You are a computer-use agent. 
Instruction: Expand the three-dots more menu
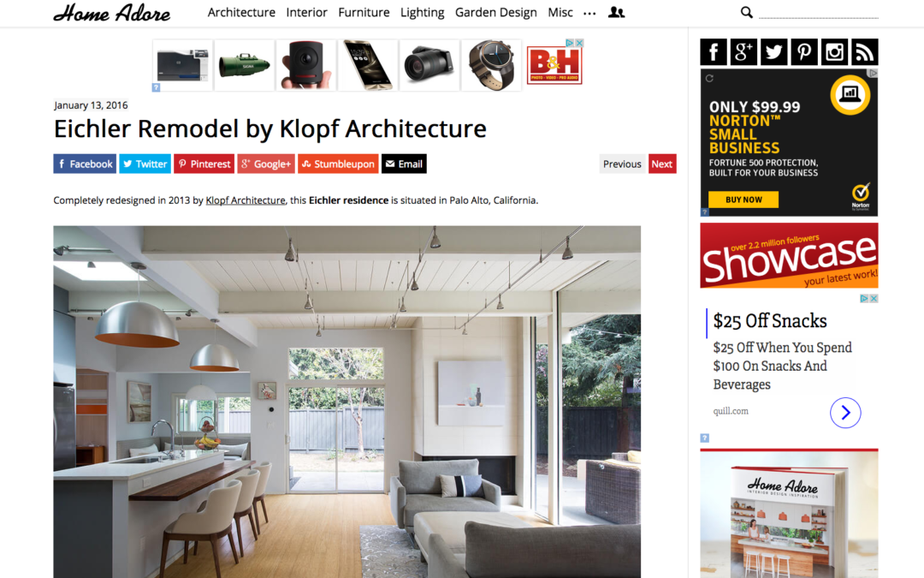pos(589,14)
